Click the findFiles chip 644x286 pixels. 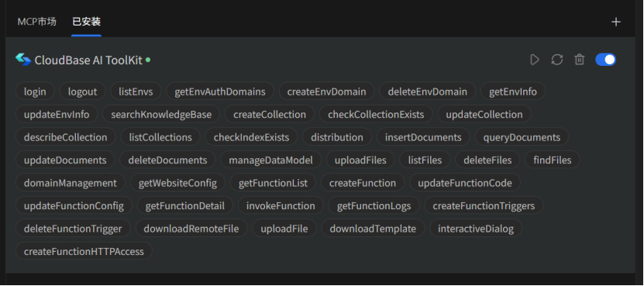(x=553, y=160)
